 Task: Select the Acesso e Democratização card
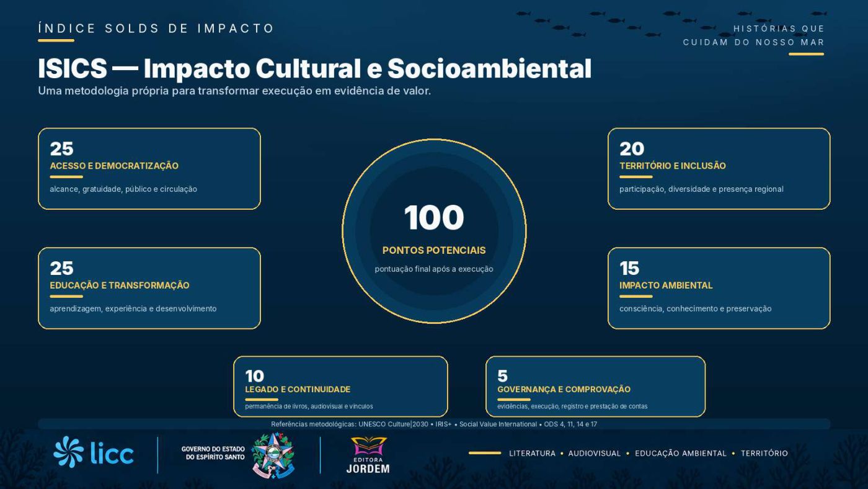pos(149,169)
